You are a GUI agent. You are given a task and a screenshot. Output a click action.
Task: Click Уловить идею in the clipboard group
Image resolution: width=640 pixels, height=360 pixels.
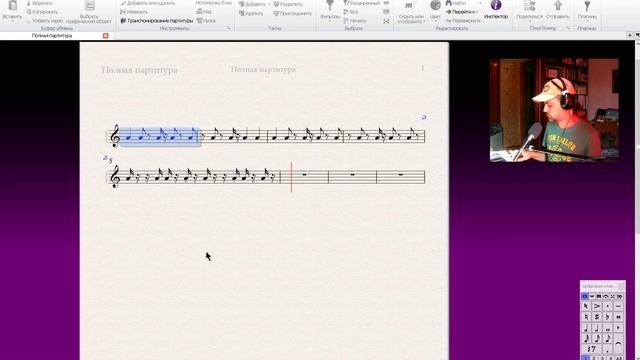(x=44, y=20)
